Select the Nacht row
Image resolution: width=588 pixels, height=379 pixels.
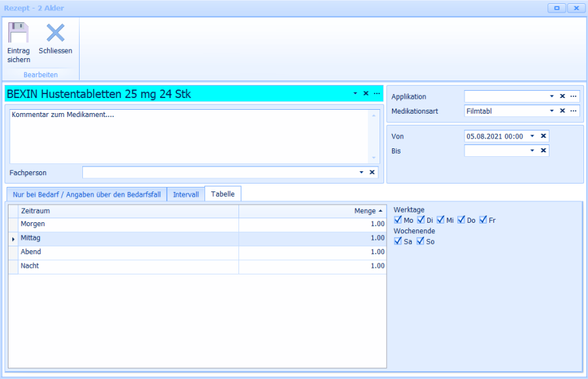pos(197,266)
